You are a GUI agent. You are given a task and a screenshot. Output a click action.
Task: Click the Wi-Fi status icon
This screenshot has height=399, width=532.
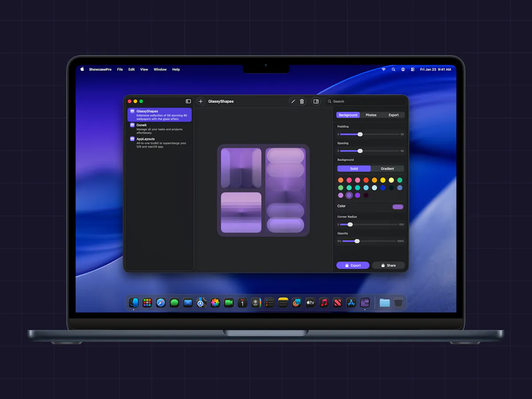[384, 70]
